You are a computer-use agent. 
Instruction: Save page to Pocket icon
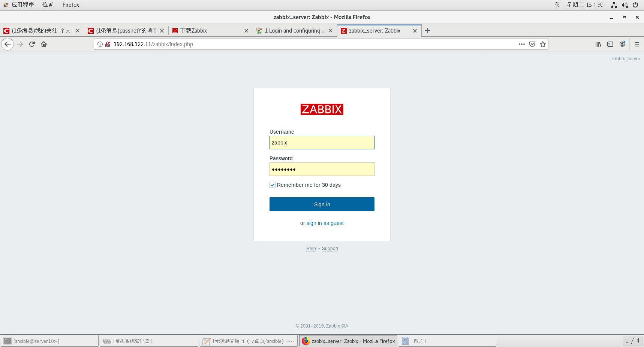pos(532,44)
